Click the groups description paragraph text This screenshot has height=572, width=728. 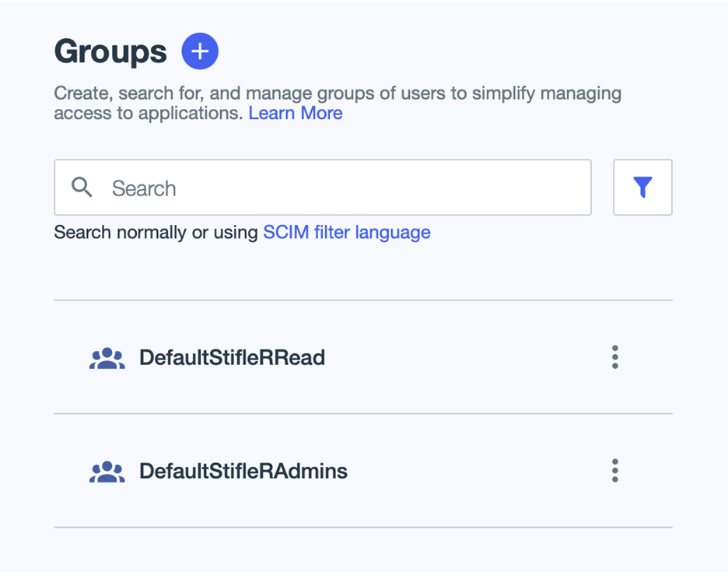click(337, 94)
